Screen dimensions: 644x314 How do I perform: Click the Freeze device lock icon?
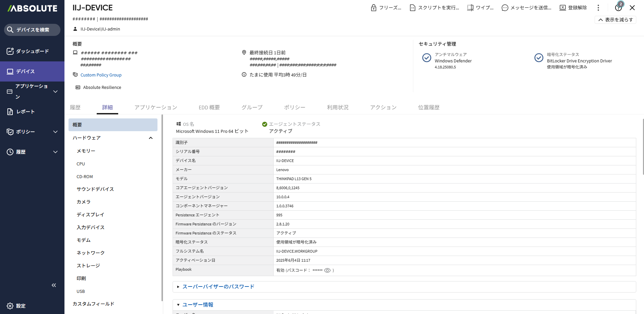[373, 8]
